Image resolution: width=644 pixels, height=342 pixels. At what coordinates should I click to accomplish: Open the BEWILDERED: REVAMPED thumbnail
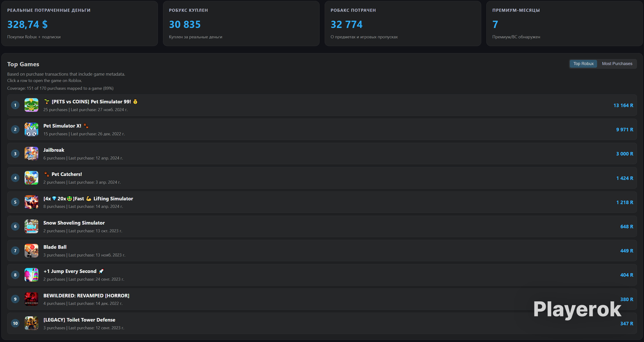click(31, 299)
